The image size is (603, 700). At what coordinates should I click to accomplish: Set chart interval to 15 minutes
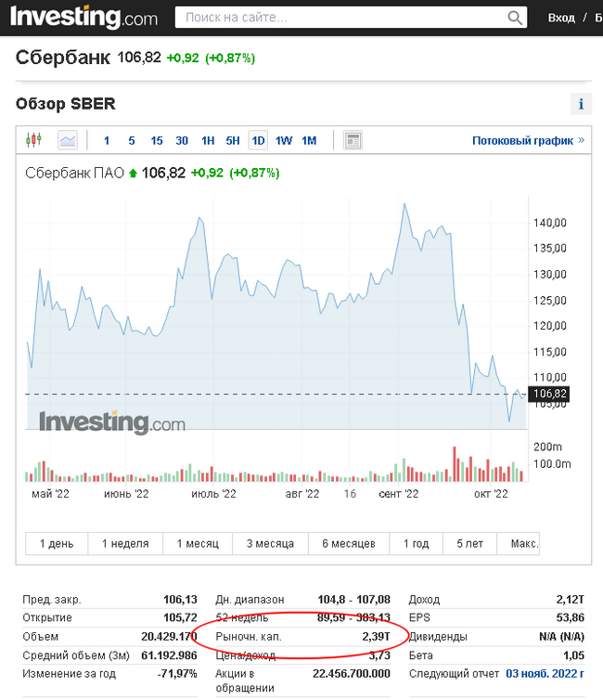click(x=157, y=141)
